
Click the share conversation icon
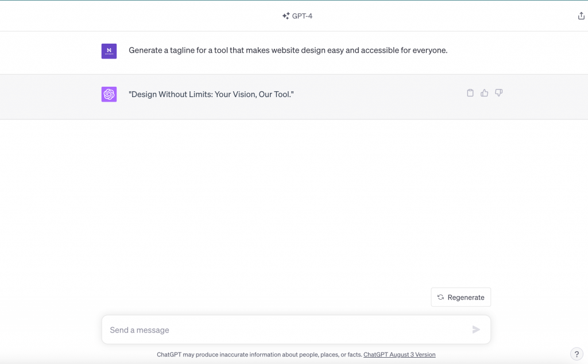point(581,16)
